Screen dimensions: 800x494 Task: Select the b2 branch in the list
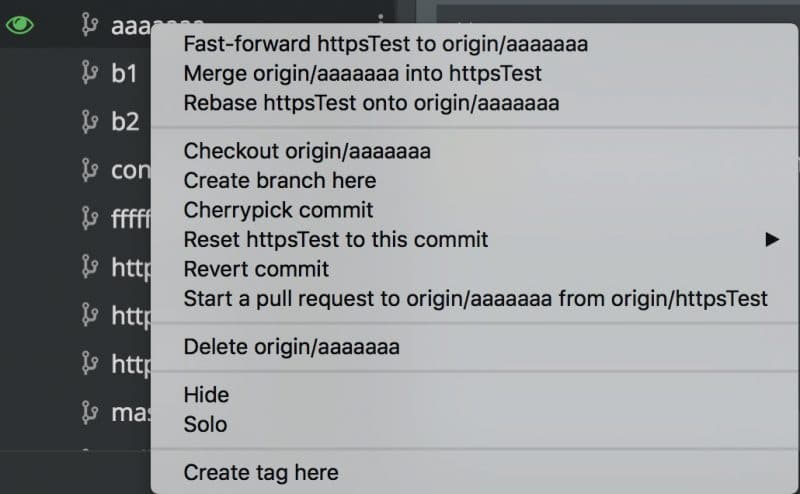coord(125,121)
